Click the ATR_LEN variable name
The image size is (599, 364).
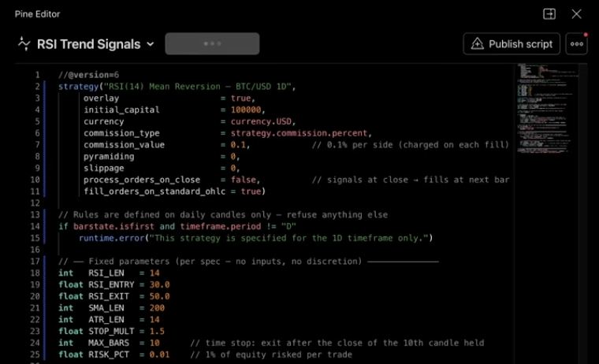click(106, 320)
